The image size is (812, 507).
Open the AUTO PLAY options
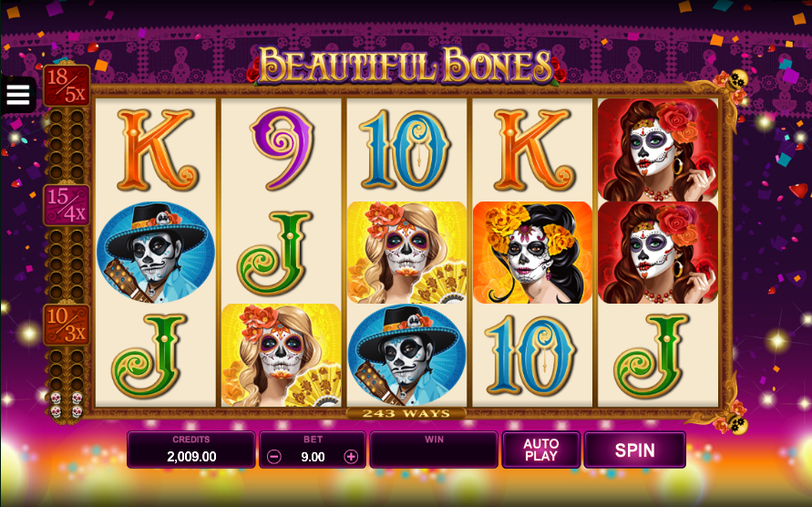540,450
